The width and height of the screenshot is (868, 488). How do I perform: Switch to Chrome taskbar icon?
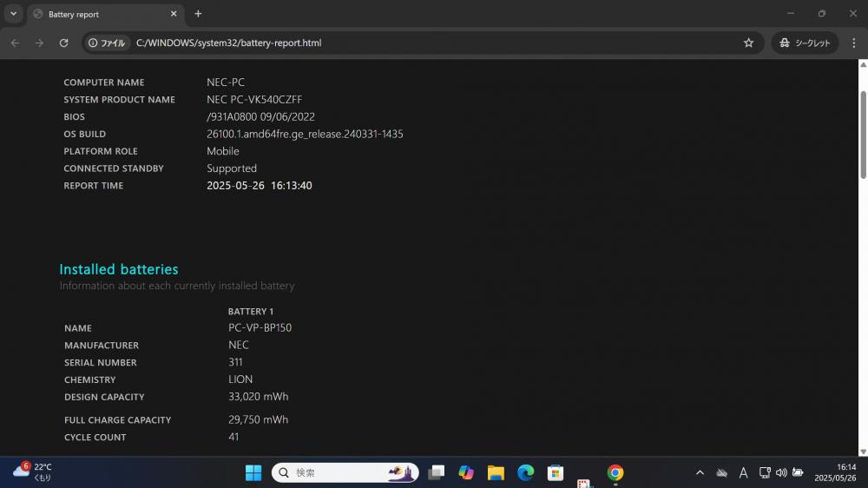[615, 472]
